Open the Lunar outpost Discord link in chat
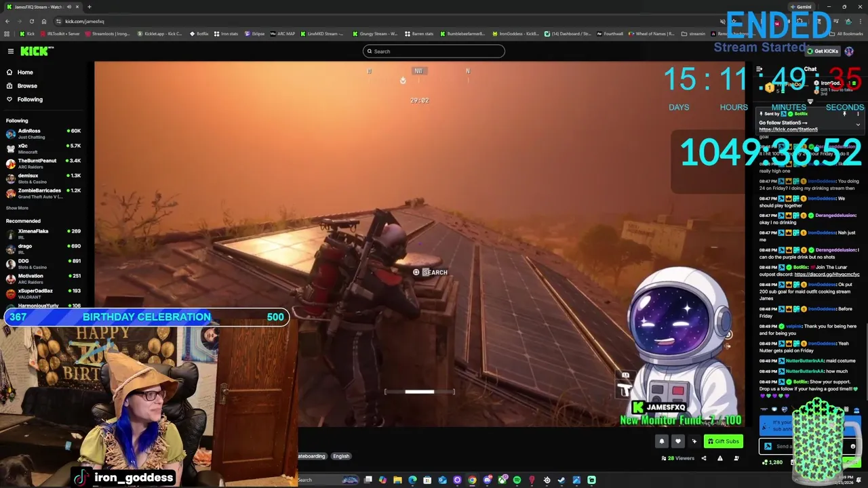Image resolution: width=868 pixels, height=488 pixels. click(827, 274)
